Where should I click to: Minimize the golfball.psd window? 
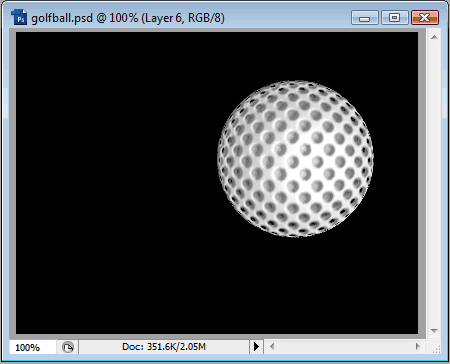[365, 18]
